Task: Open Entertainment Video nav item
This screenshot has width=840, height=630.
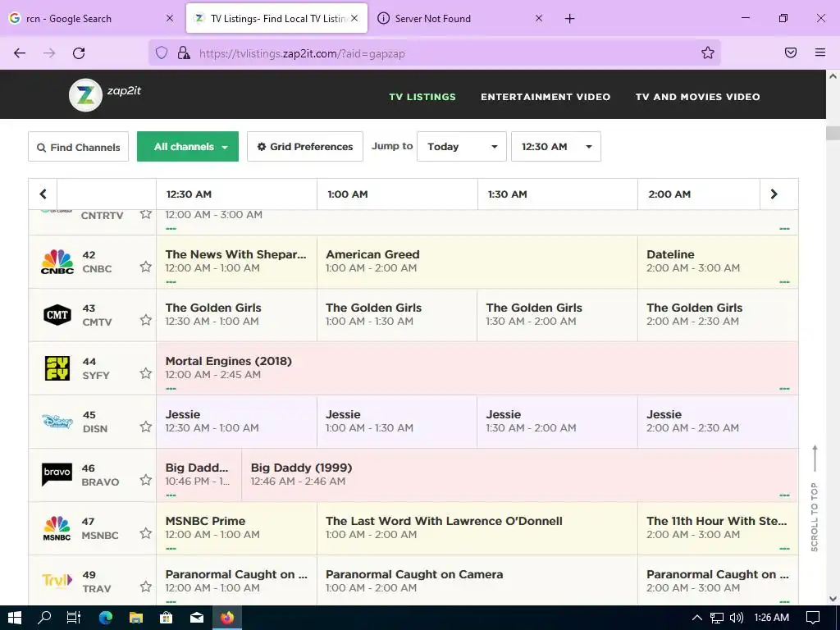Action: [546, 97]
